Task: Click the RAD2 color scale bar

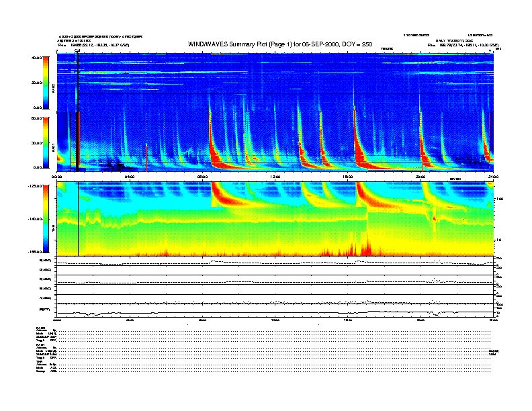Action: [46, 83]
